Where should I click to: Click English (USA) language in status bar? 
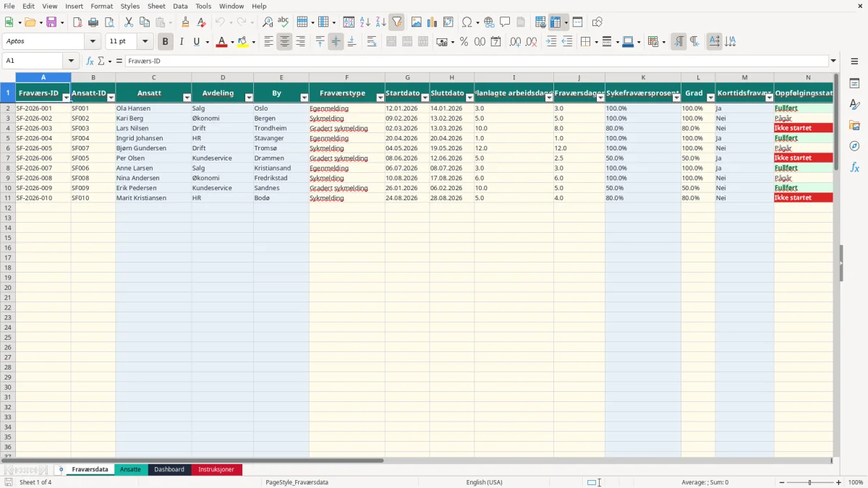(484, 482)
